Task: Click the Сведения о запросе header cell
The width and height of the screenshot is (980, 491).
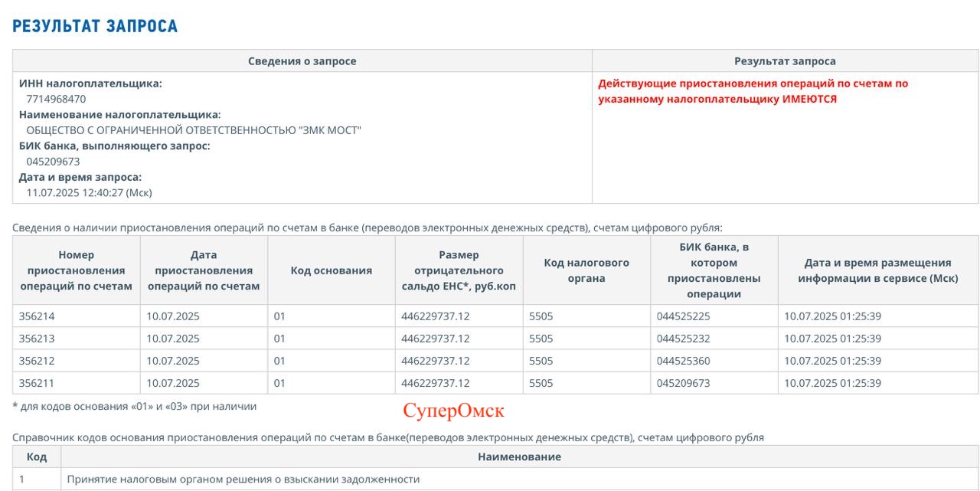Action: [x=302, y=61]
